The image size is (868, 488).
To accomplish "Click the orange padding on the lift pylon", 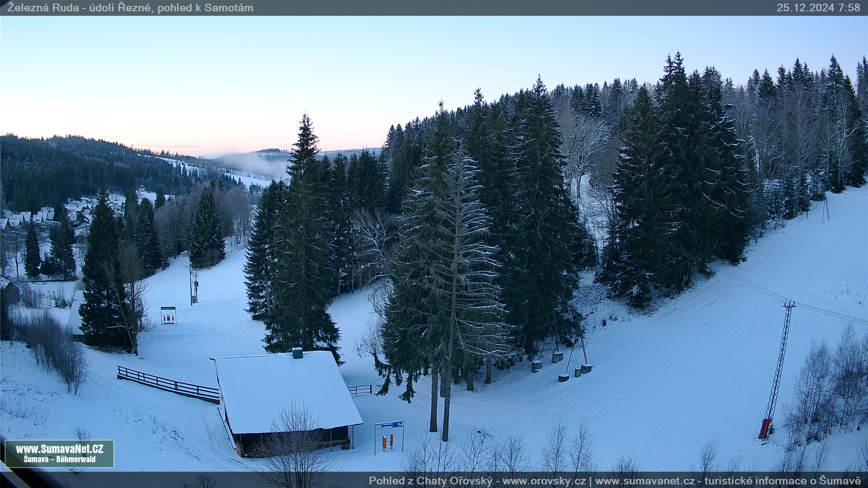I will pyautogui.click(x=765, y=428).
